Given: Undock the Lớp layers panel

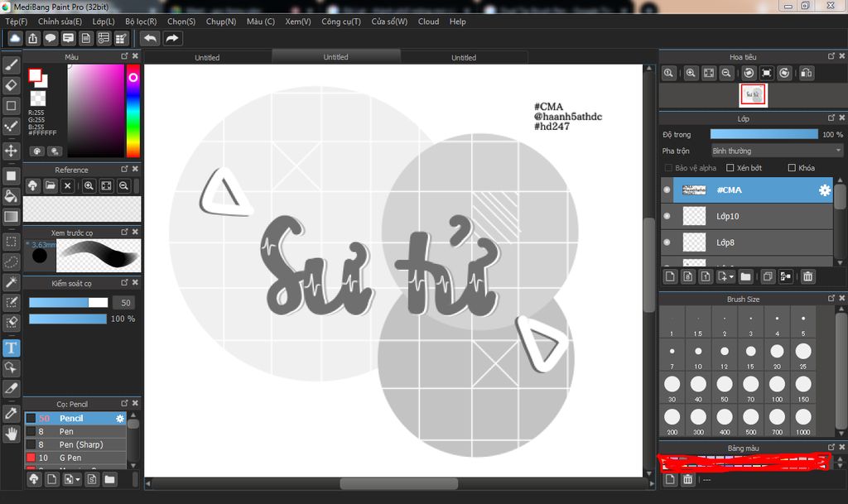Looking at the screenshot, I should (x=831, y=118).
